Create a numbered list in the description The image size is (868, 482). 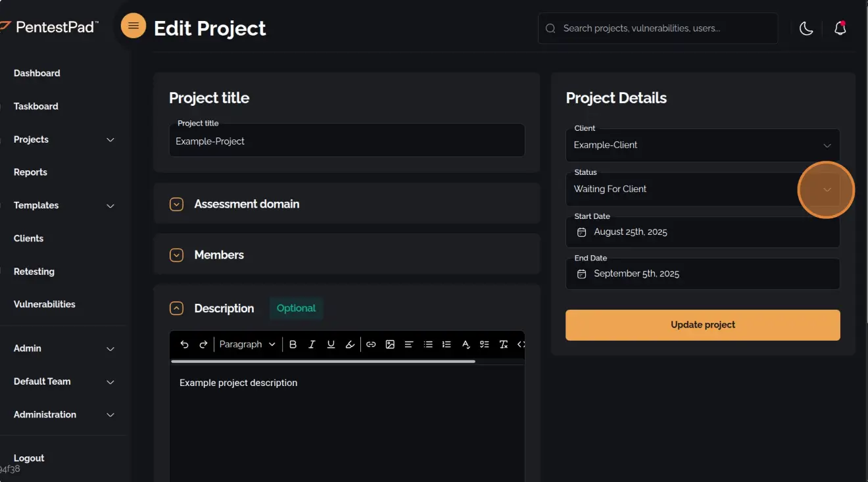(446, 344)
